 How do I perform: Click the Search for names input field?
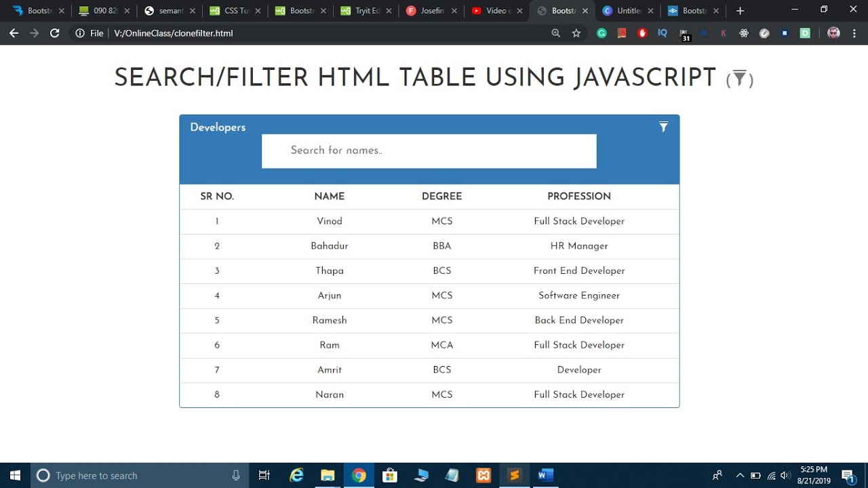(x=429, y=150)
